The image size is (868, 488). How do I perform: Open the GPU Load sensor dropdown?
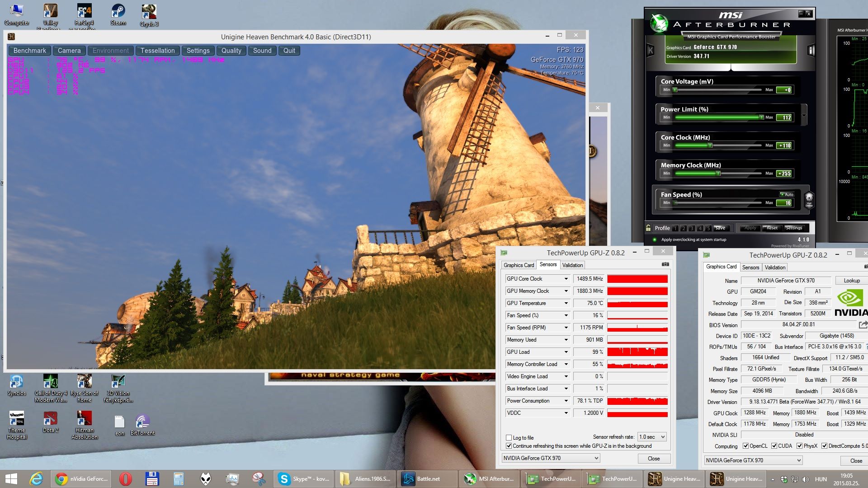[566, 352]
